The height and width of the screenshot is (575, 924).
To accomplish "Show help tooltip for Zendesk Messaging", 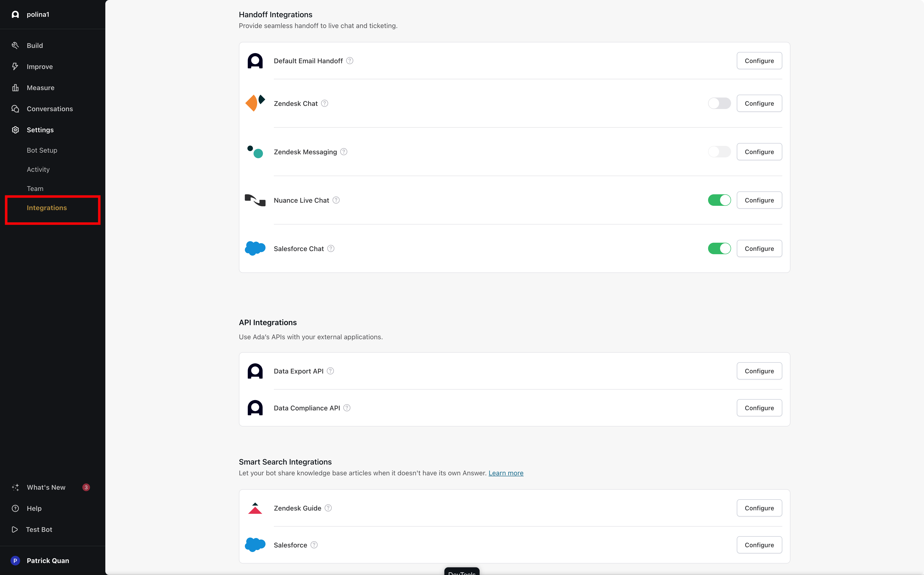I will point(344,152).
